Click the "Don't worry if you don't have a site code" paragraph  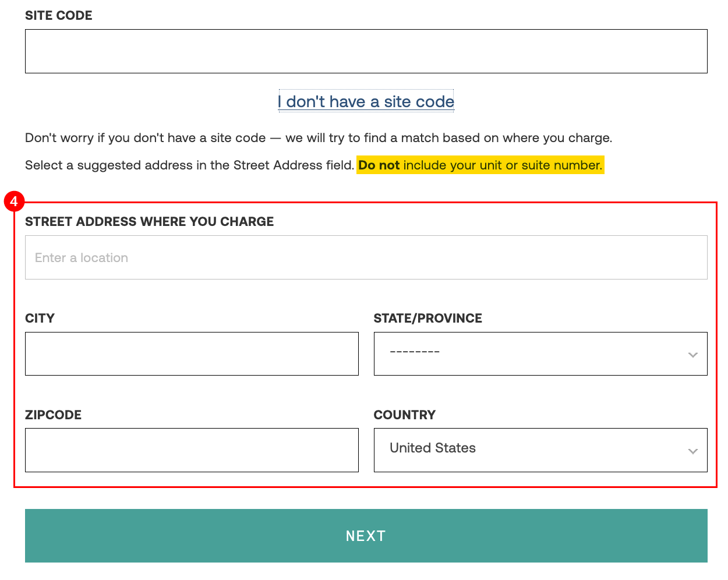pos(318,138)
